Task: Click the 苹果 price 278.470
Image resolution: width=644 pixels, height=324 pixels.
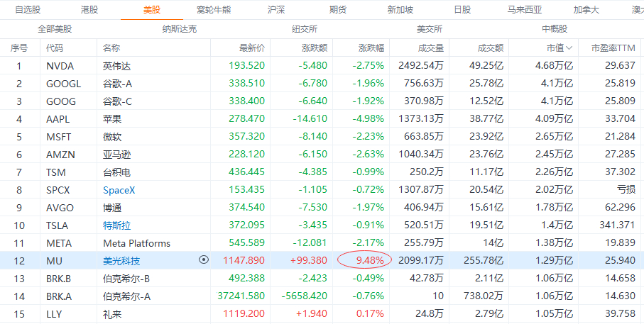Action: point(247,119)
